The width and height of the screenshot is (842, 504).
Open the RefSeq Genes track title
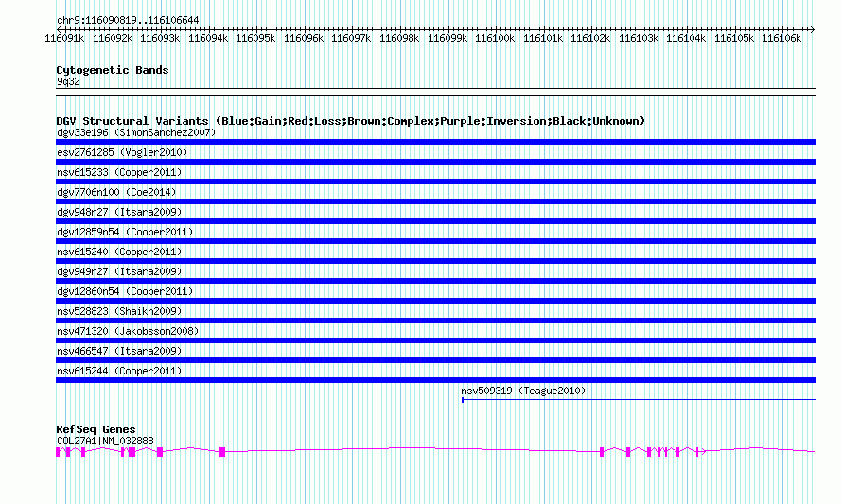click(x=96, y=429)
